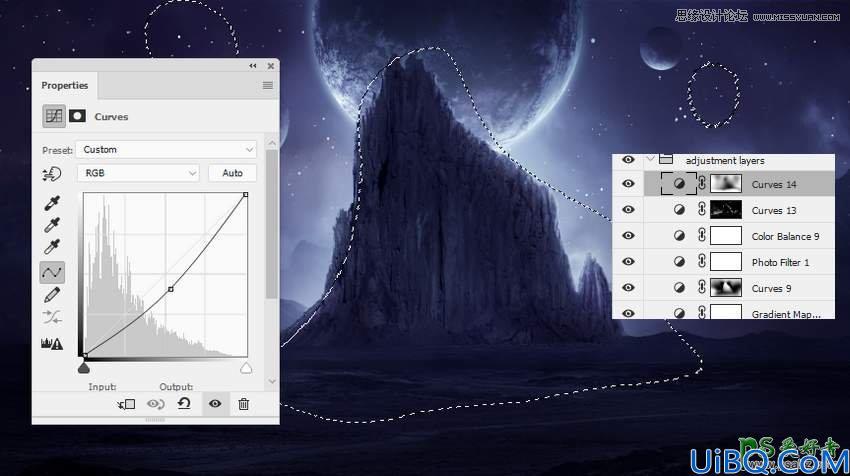This screenshot has width=850, height=476.
Task: Click the link icon on Photo Filter 1
Action: (702, 262)
